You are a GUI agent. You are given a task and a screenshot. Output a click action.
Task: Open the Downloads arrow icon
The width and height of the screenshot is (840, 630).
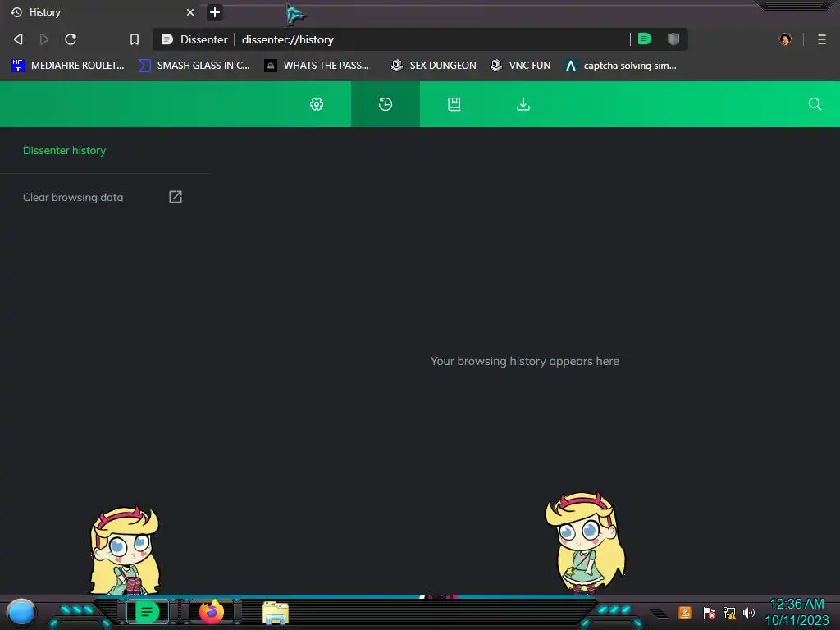523,104
